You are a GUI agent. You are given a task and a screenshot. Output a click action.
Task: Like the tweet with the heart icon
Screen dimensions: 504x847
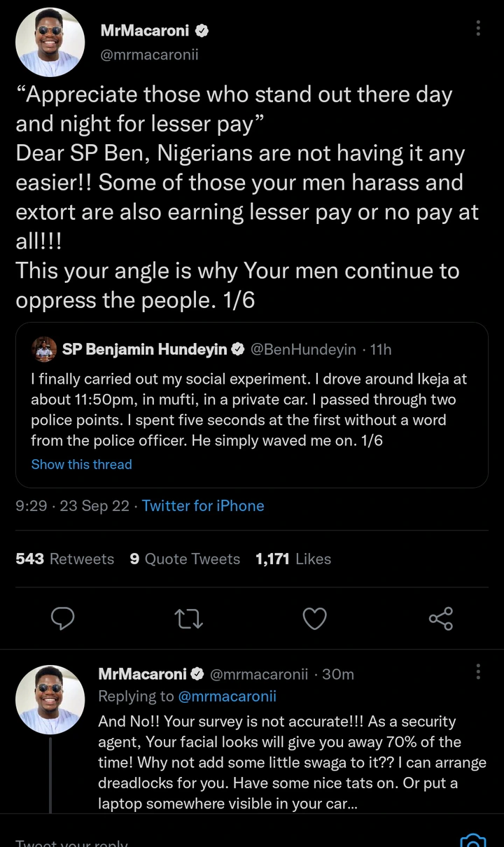[x=314, y=618]
